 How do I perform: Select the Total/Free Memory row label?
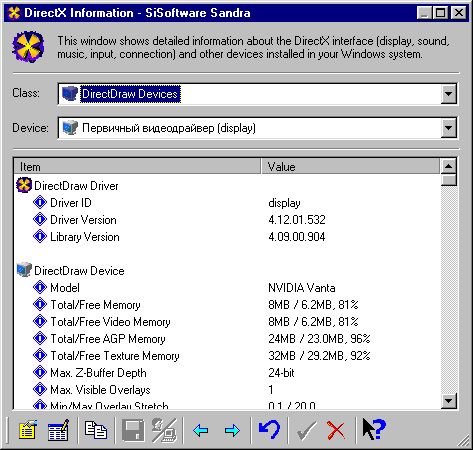(95, 305)
